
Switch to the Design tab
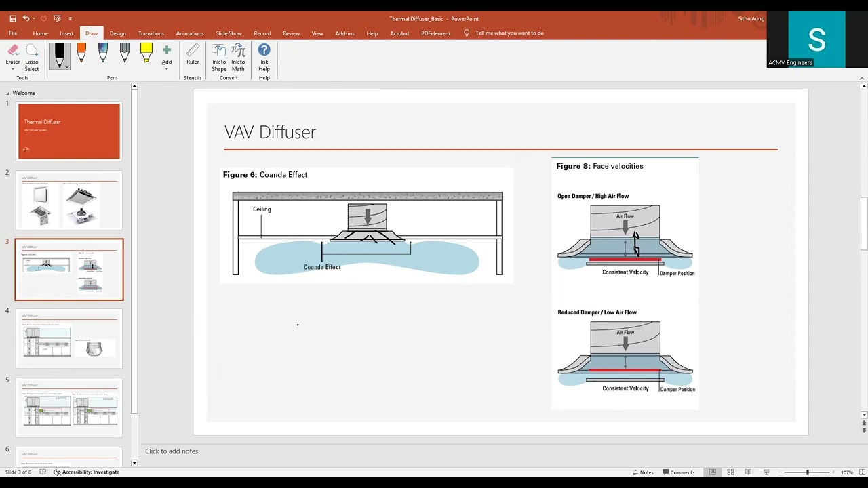pyautogui.click(x=118, y=33)
